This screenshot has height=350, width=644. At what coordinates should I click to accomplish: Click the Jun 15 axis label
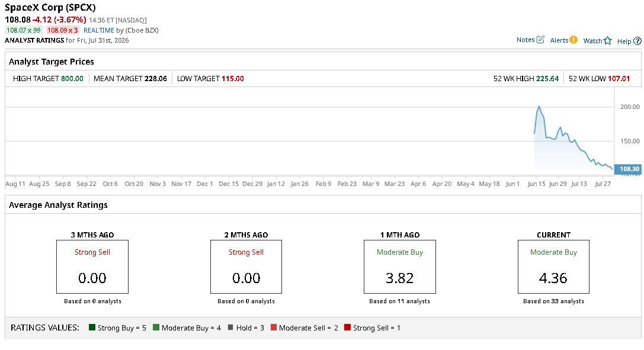[536, 184]
